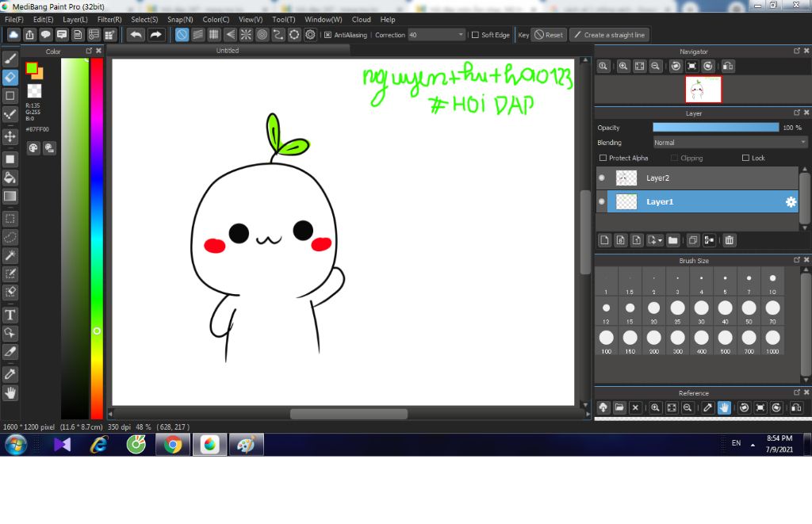This screenshot has width=812, height=524.
Task: Hide Layer2 visibility dot
Action: click(602, 178)
